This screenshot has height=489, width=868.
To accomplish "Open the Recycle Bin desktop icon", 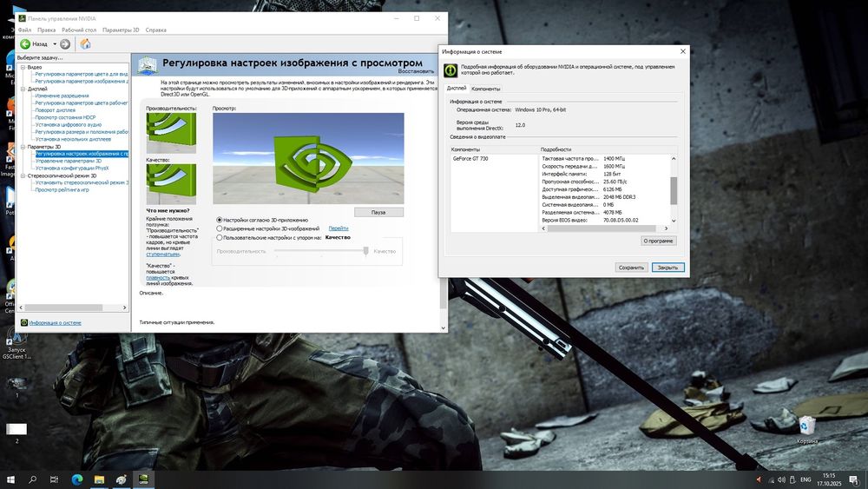I will pos(807,429).
